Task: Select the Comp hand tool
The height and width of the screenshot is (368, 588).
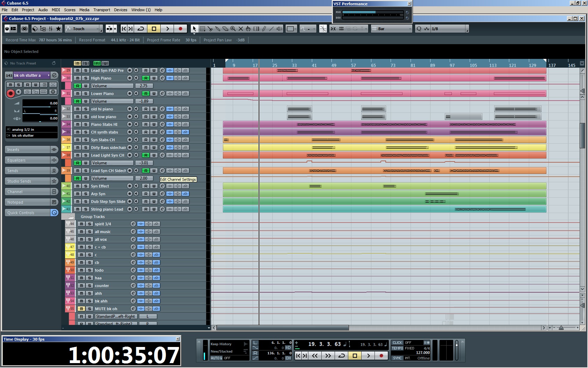Action: 248,29
